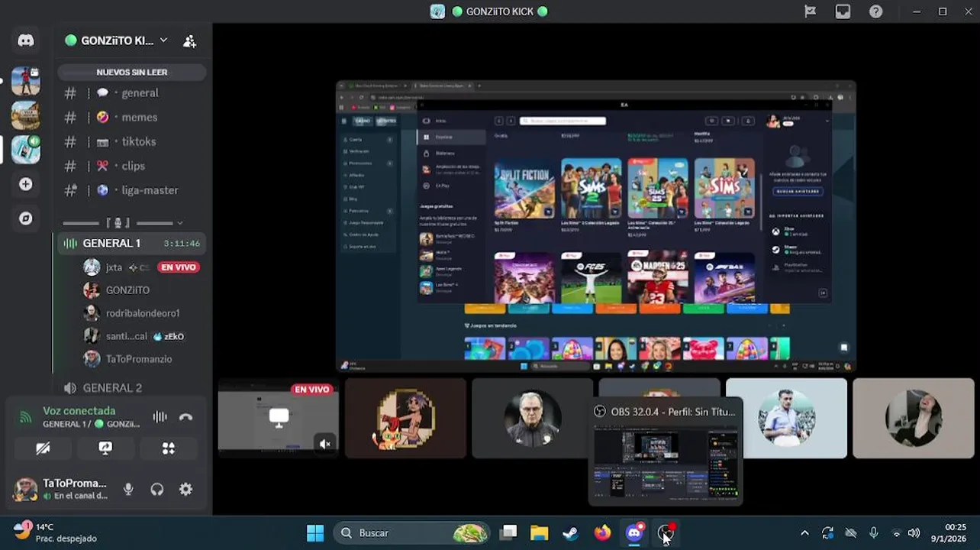Jump to NUEVOS SIN LEER unread messages
This screenshot has width=980, height=550.
(131, 72)
